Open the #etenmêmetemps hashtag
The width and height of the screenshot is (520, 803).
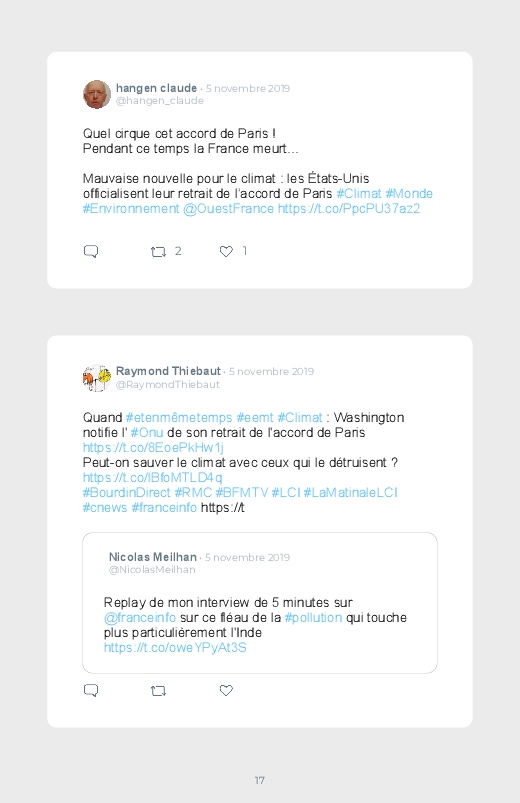tap(179, 417)
